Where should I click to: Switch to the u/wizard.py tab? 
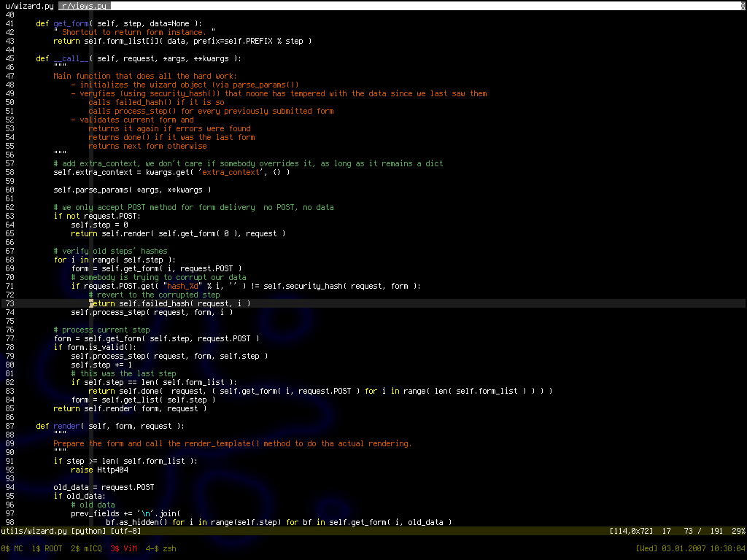[x=28, y=5]
